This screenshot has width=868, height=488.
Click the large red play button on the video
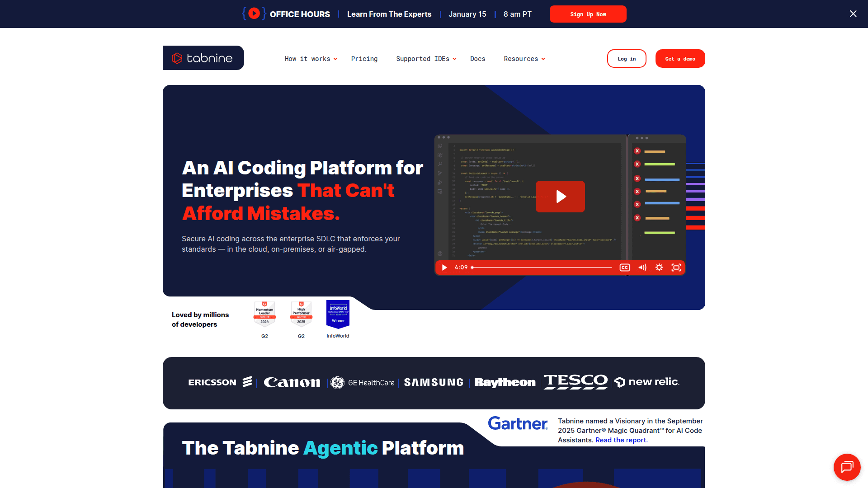tap(560, 197)
